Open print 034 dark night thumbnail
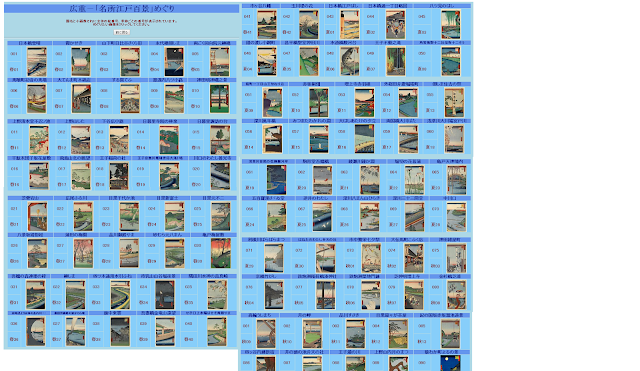Viewport: 640px width, 371px height. (165, 295)
